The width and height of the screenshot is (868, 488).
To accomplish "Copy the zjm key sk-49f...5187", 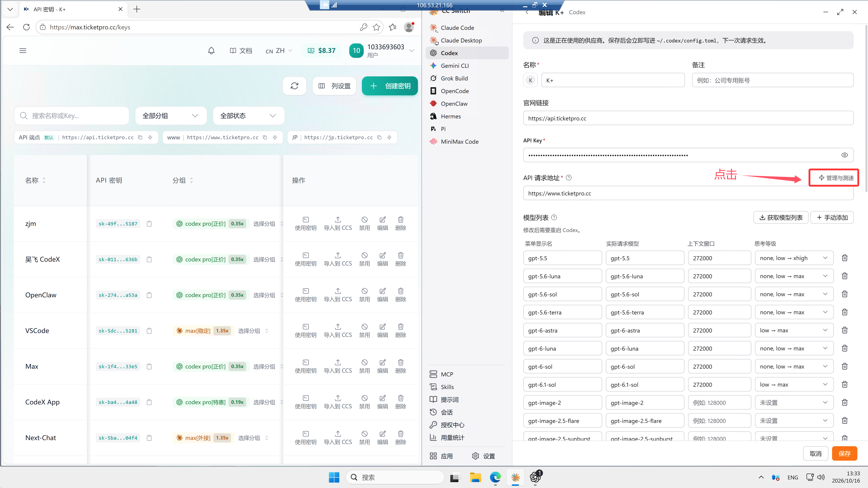I will 149,224.
